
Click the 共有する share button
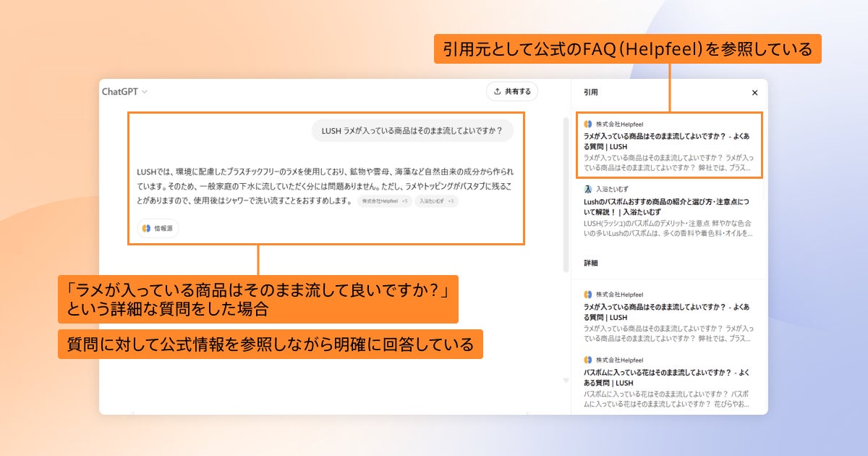[x=512, y=92]
